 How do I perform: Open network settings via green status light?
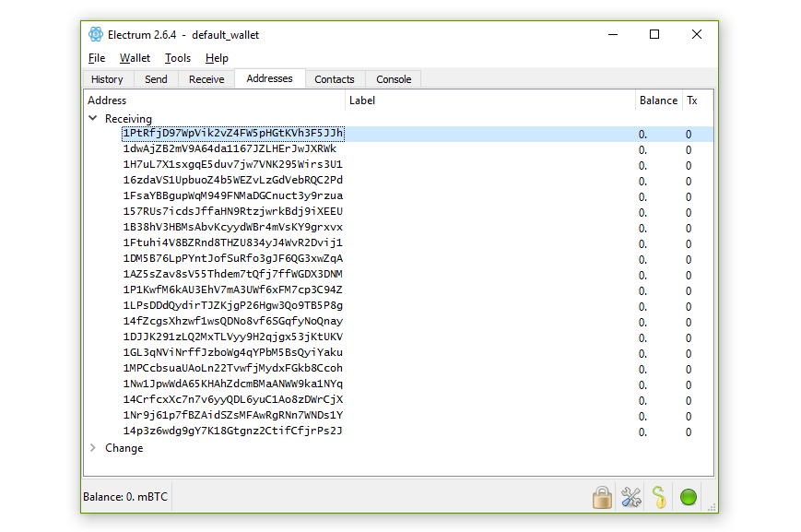click(689, 497)
